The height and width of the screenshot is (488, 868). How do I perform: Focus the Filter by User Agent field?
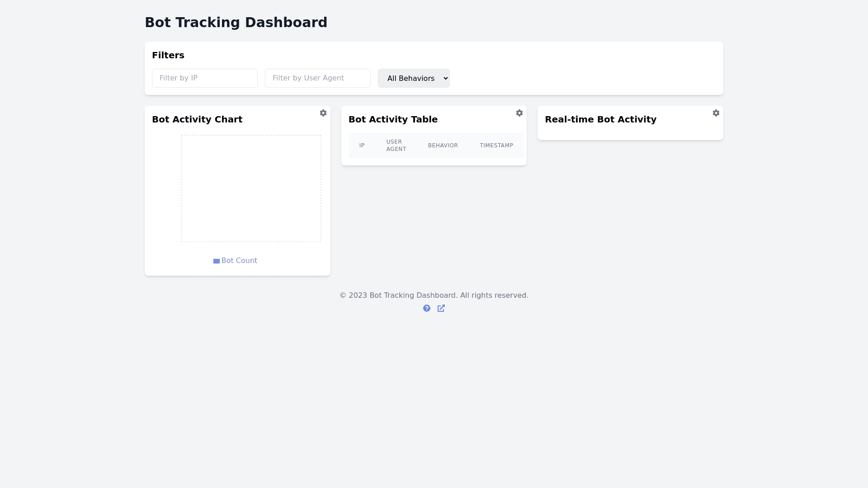tap(317, 78)
